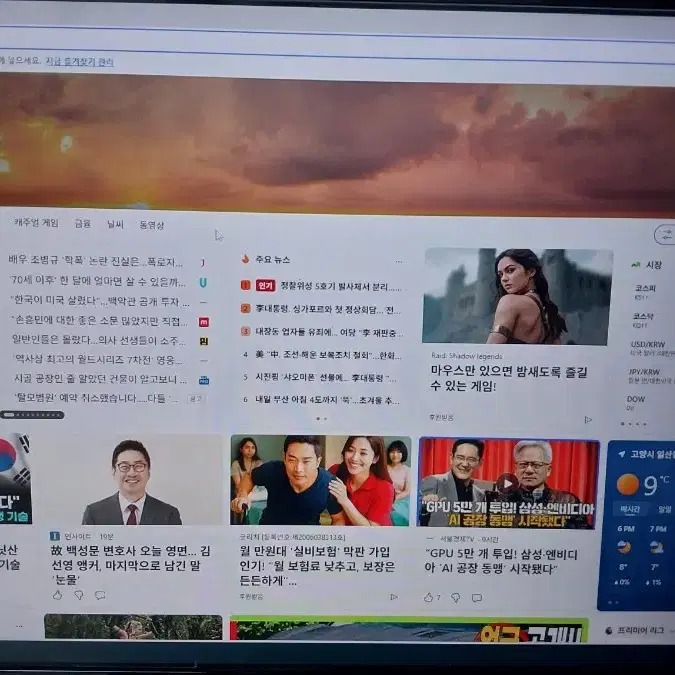Image resolution: width=675 pixels, height=675 pixels.
Task: Like the GPU 5만 개 투입 article
Action: point(428,597)
